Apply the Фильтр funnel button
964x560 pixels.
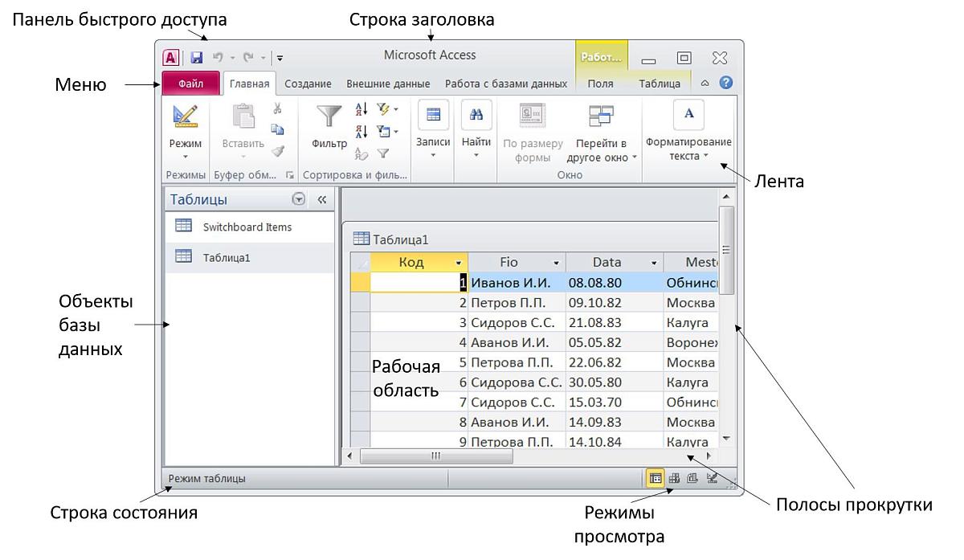pos(329,126)
